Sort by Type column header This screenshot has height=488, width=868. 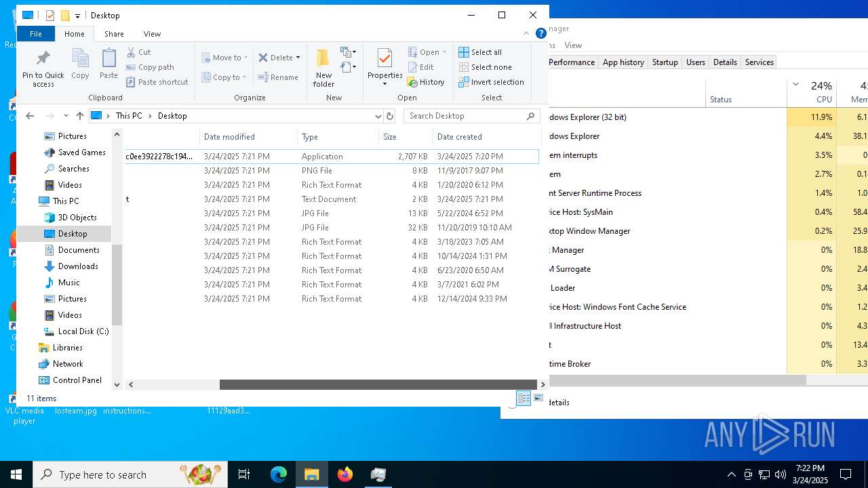tap(338, 137)
